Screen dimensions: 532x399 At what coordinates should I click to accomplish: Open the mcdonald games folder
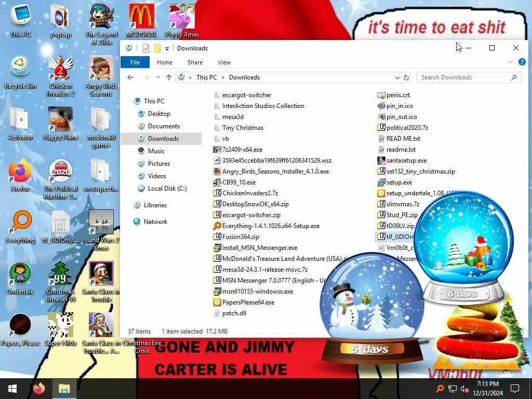click(x=101, y=128)
